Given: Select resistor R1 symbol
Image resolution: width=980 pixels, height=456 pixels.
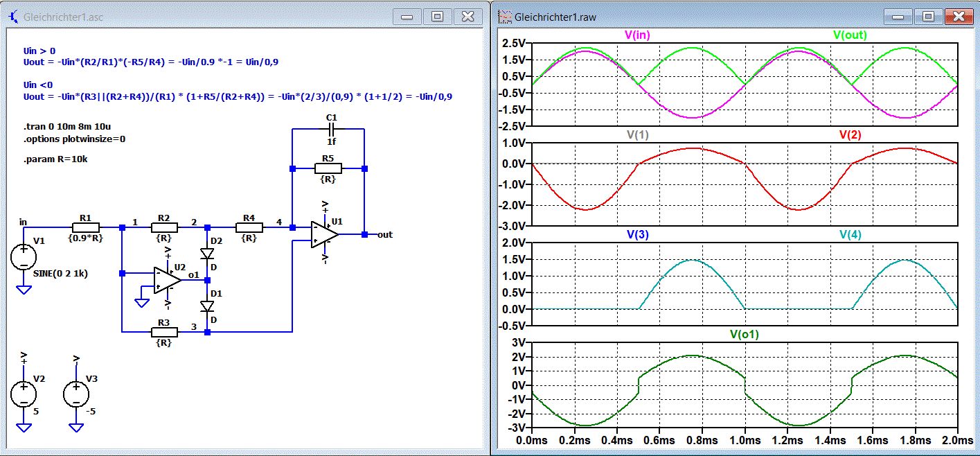Looking at the screenshot, I should coord(86,227).
